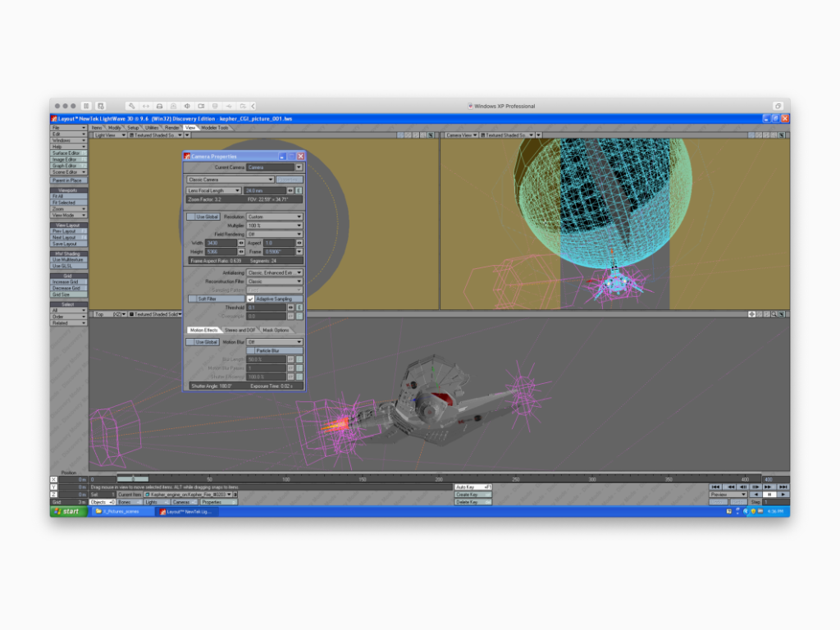840x630 pixels.
Task: Click the double-arrow resize icon in VM toolbar
Action: pos(146,106)
